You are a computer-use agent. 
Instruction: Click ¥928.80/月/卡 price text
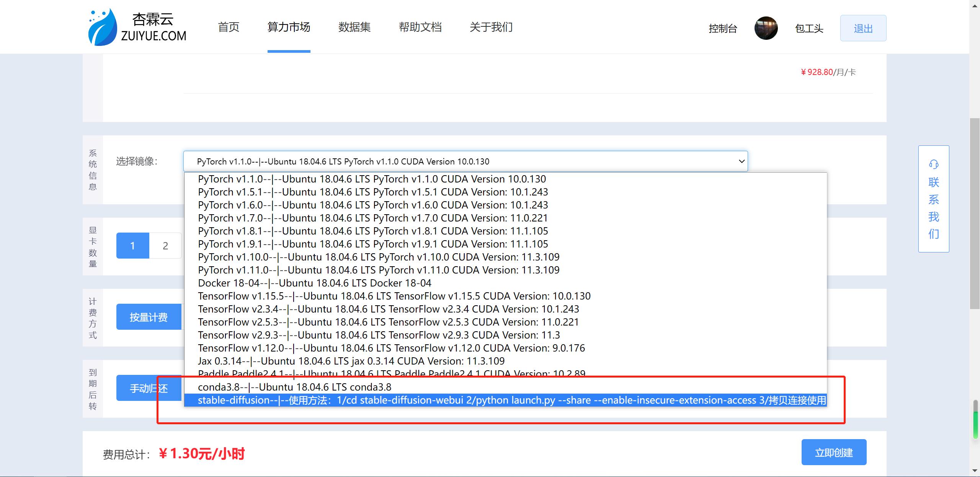coord(828,72)
